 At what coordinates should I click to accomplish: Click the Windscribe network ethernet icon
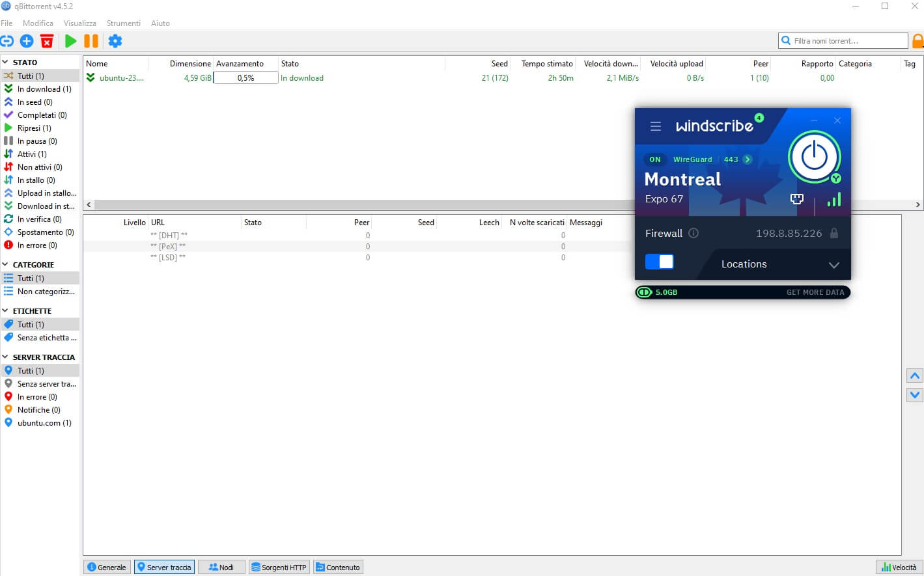click(797, 199)
